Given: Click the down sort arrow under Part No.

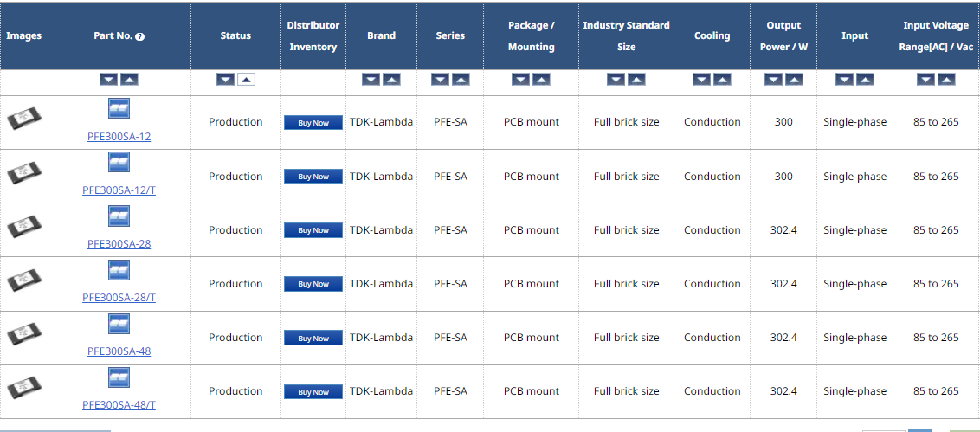Looking at the screenshot, I should 108,80.
